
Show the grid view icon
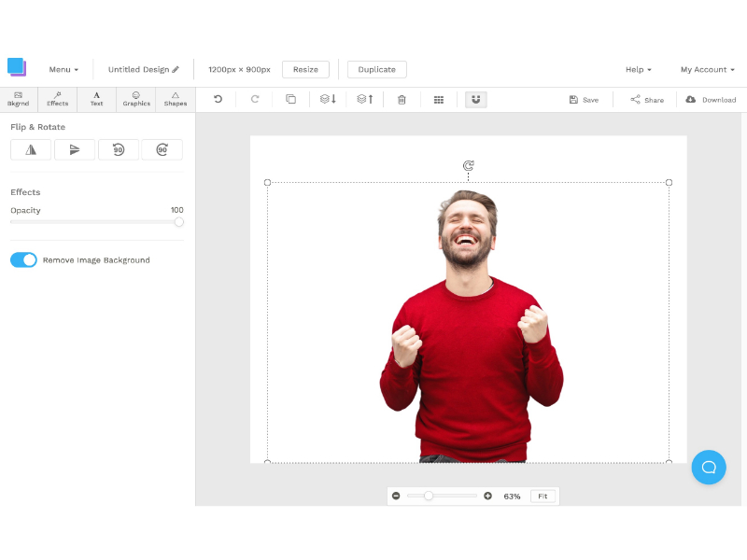tap(439, 99)
